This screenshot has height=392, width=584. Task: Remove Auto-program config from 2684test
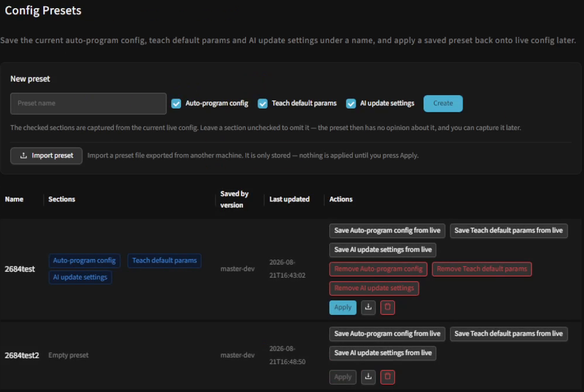coord(378,269)
